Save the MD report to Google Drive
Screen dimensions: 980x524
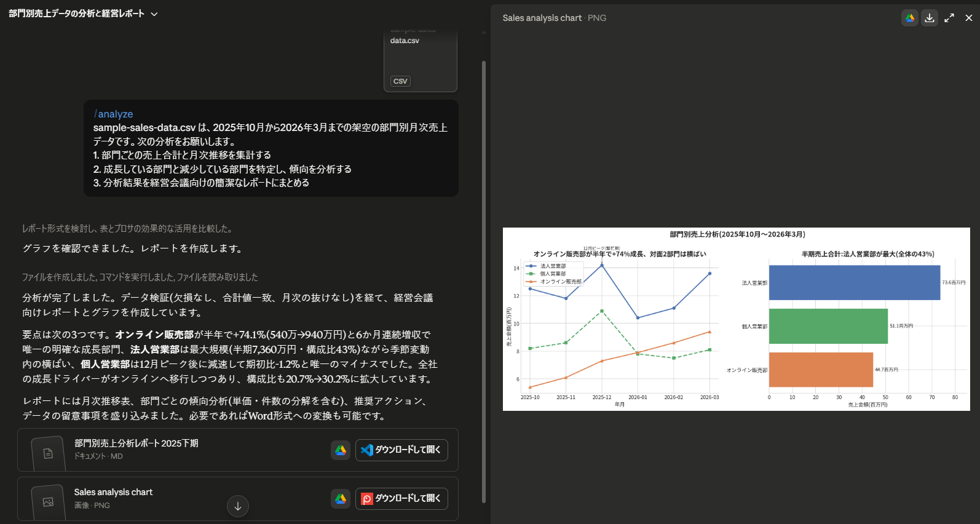pos(341,450)
